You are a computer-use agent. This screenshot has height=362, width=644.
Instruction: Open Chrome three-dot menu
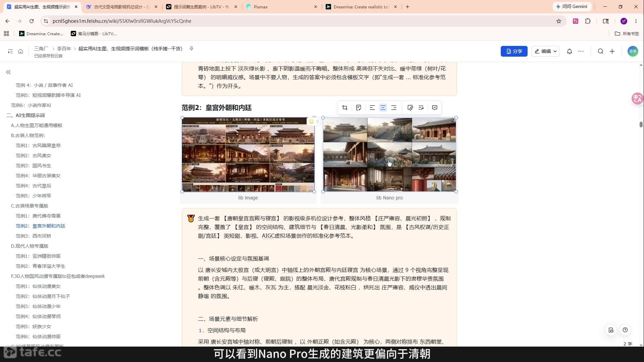click(636, 21)
